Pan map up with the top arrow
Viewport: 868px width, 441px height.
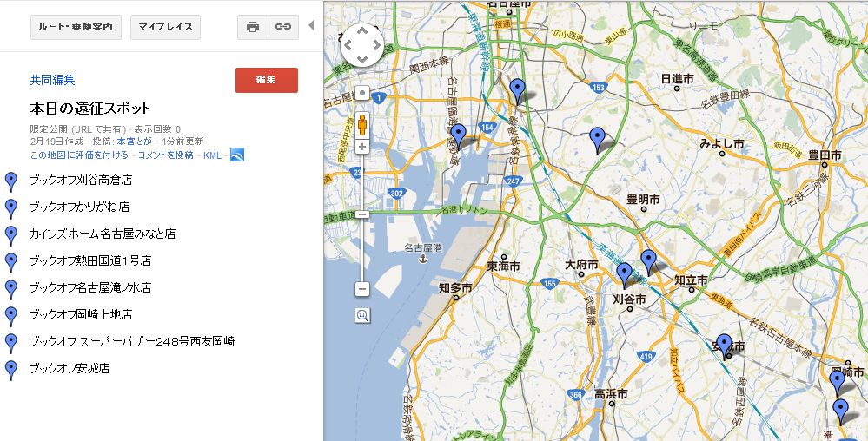(362, 31)
